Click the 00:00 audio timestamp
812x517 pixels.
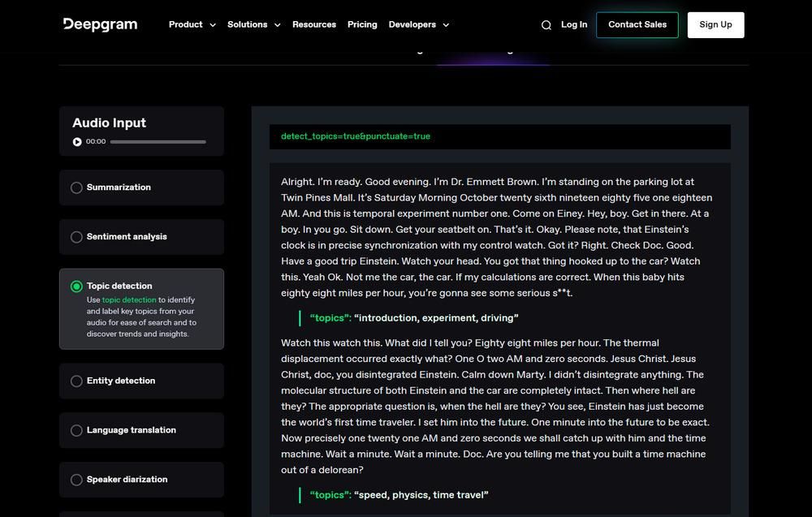[x=96, y=141]
